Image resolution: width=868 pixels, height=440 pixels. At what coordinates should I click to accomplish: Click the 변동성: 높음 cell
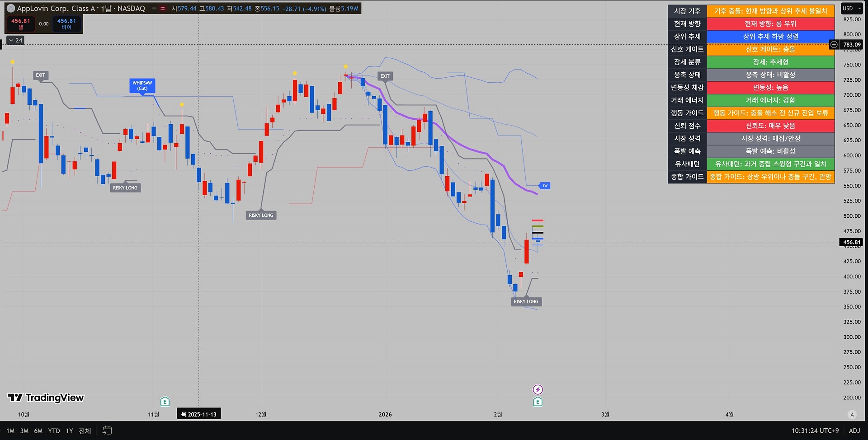tap(770, 87)
